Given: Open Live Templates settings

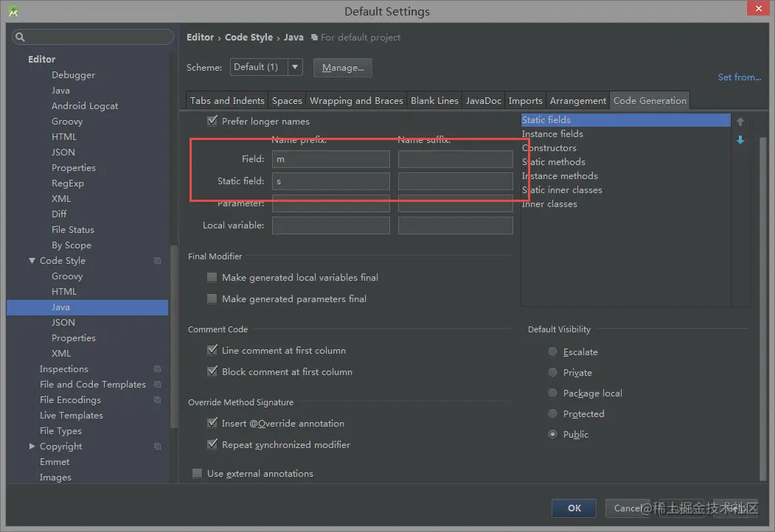Looking at the screenshot, I should click(x=72, y=416).
